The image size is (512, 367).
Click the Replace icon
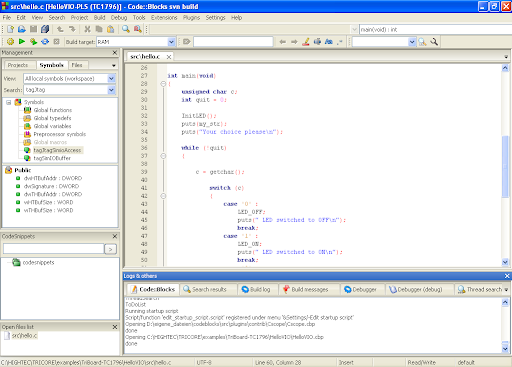click(x=137, y=29)
